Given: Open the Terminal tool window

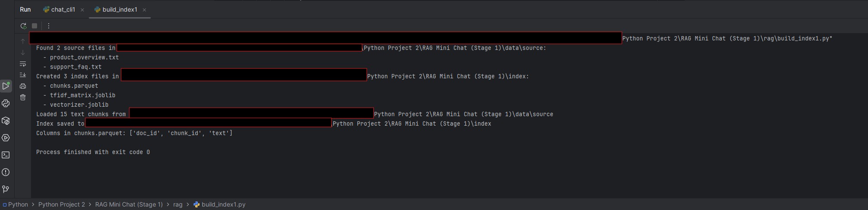Looking at the screenshot, I should (6, 155).
